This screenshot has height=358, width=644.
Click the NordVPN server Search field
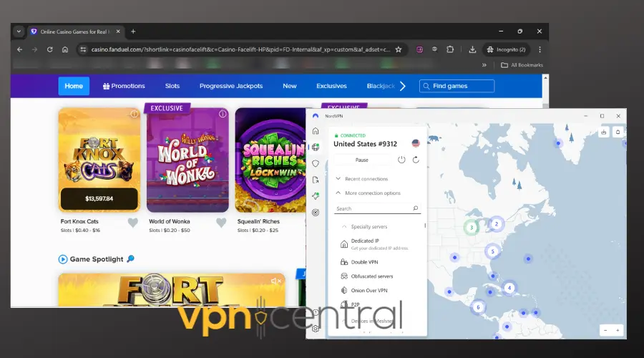(377, 208)
